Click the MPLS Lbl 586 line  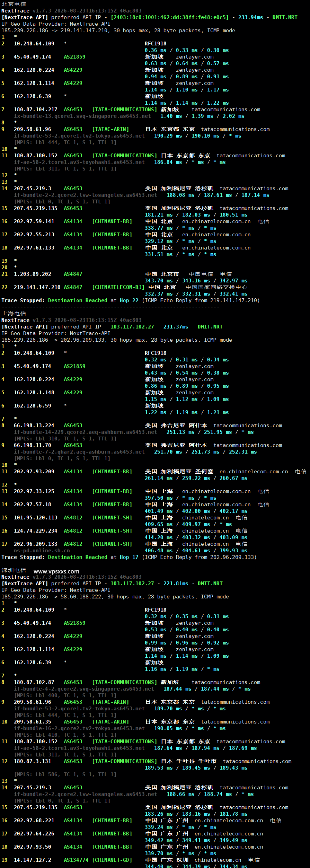[x=65, y=774]
